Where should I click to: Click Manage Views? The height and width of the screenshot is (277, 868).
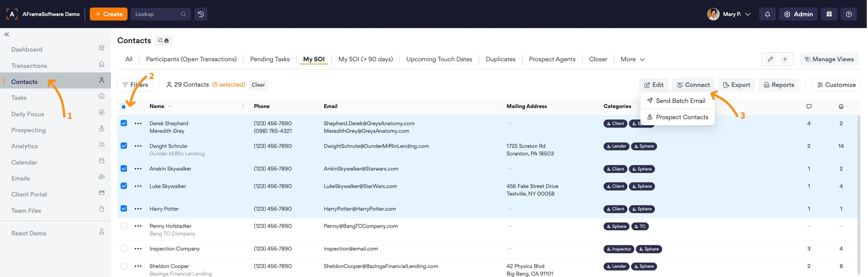829,59
